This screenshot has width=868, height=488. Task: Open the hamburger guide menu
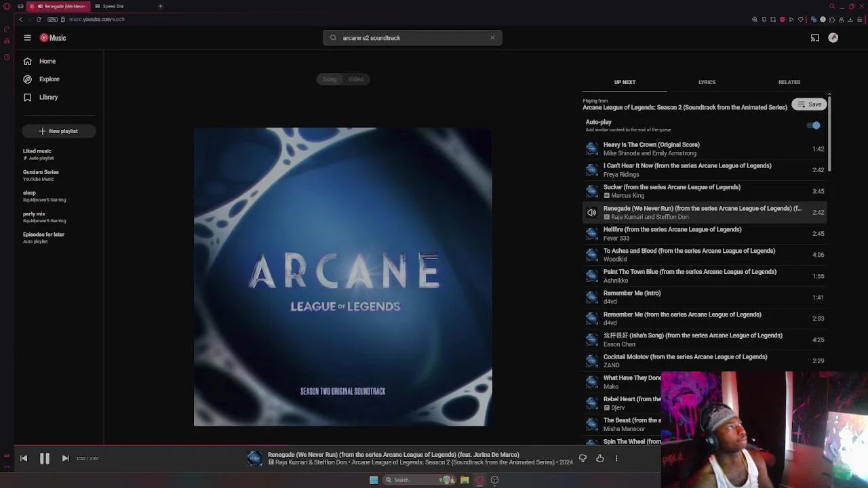pyautogui.click(x=27, y=38)
